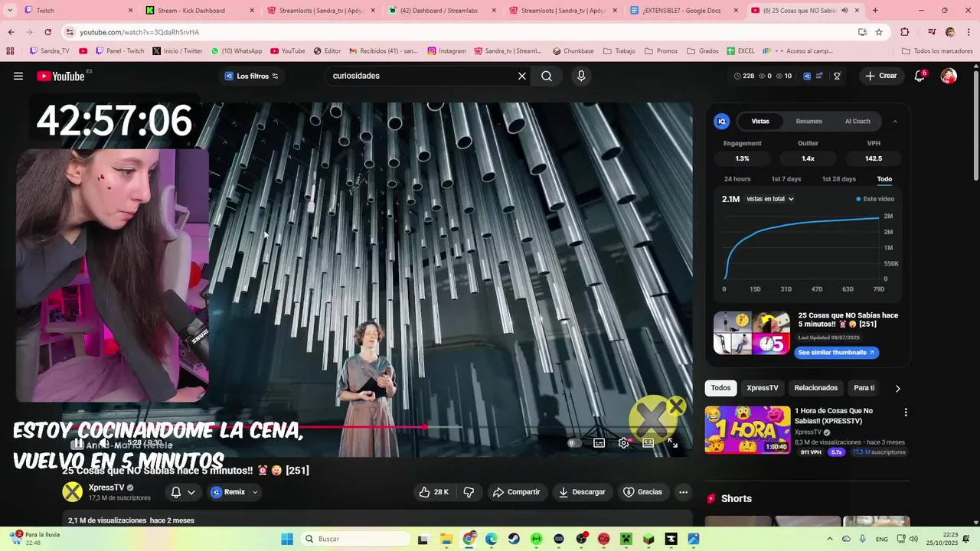This screenshot has height=551, width=980.
Task: Select the 24 hours range
Action: (x=737, y=179)
